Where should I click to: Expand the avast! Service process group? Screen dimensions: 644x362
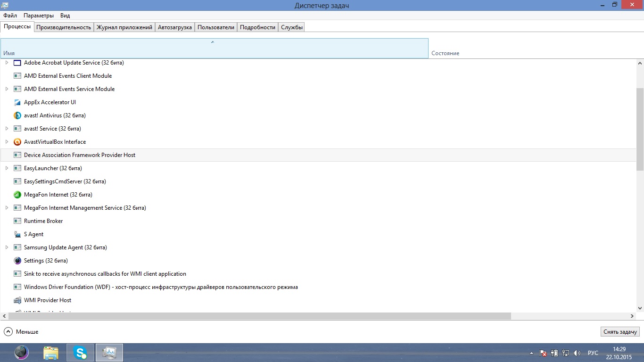point(7,129)
